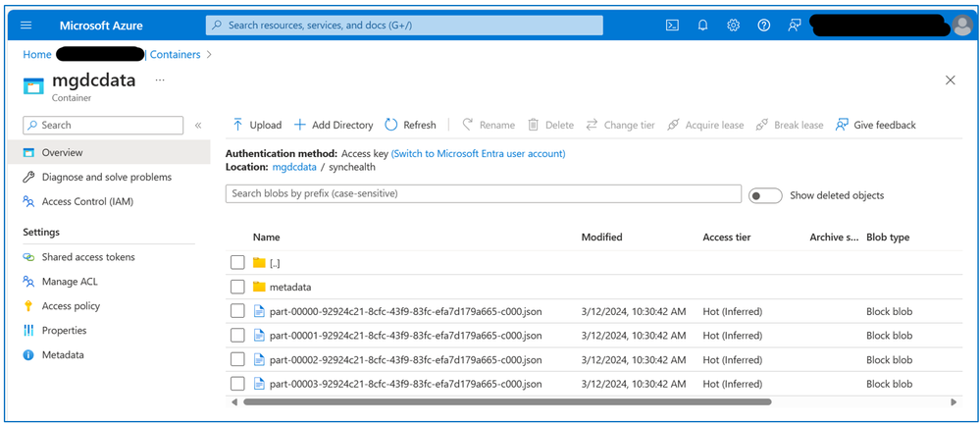Click the part-00000 file icon
980x424 pixels.
click(x=259, y=311)
